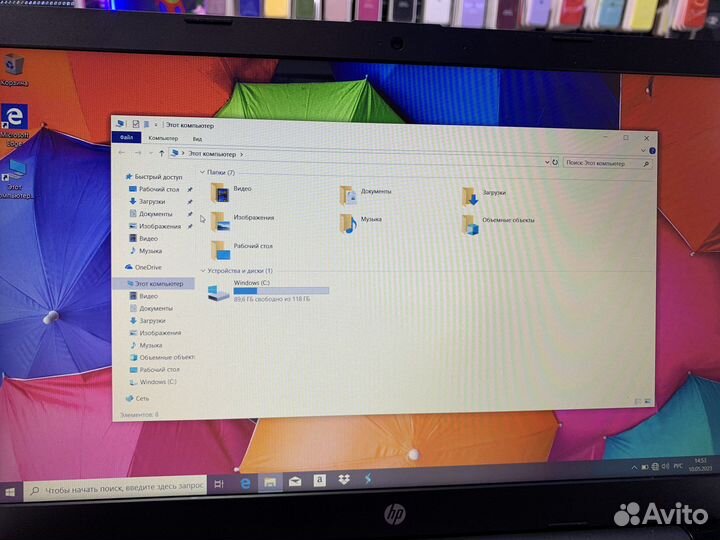Launch Microsoft Edge from the taskbar

(244, 483)
